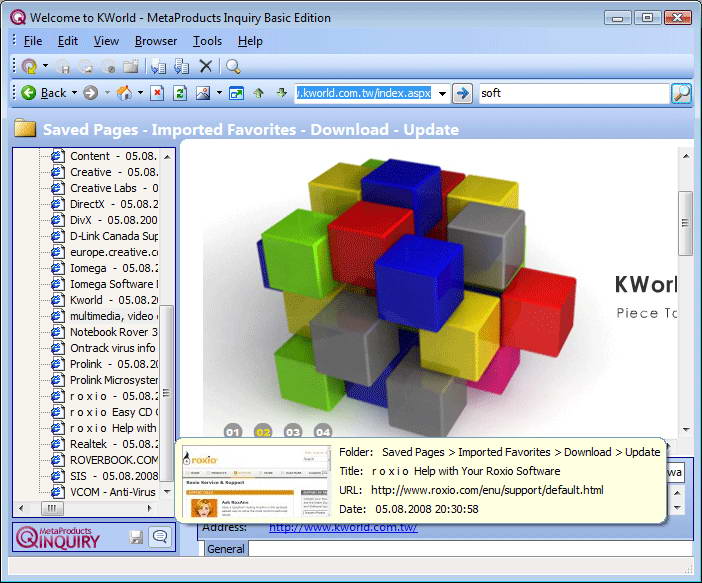Viewport: 702px width, 583px height.
Task: Click the grayed save page icon
Action: tap(64, 67)
